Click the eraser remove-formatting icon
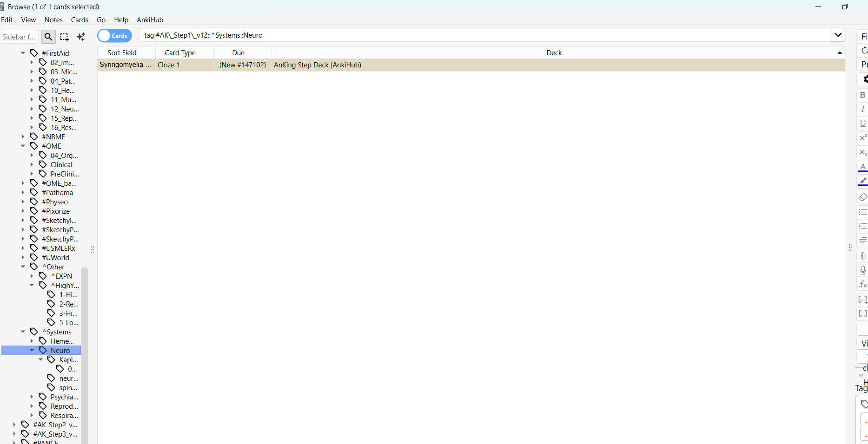868x444 pixels. 862,197
